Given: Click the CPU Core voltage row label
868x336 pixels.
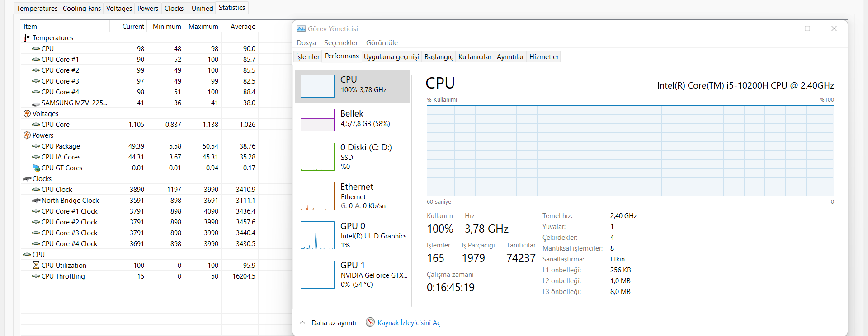Looking at the screenshot, I should click(56, 125).
